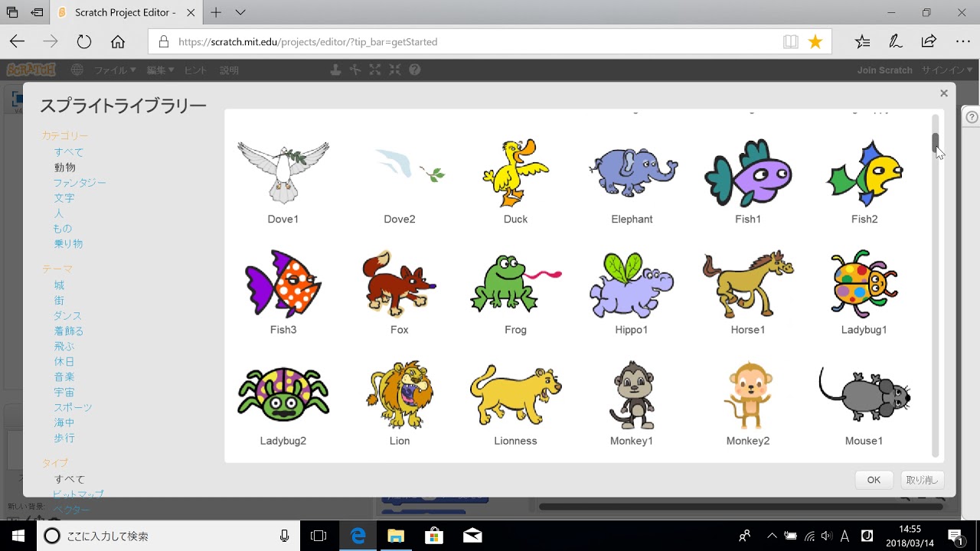Open the ヒント menu item
This screenshot has height=551, width=980.
195,70
